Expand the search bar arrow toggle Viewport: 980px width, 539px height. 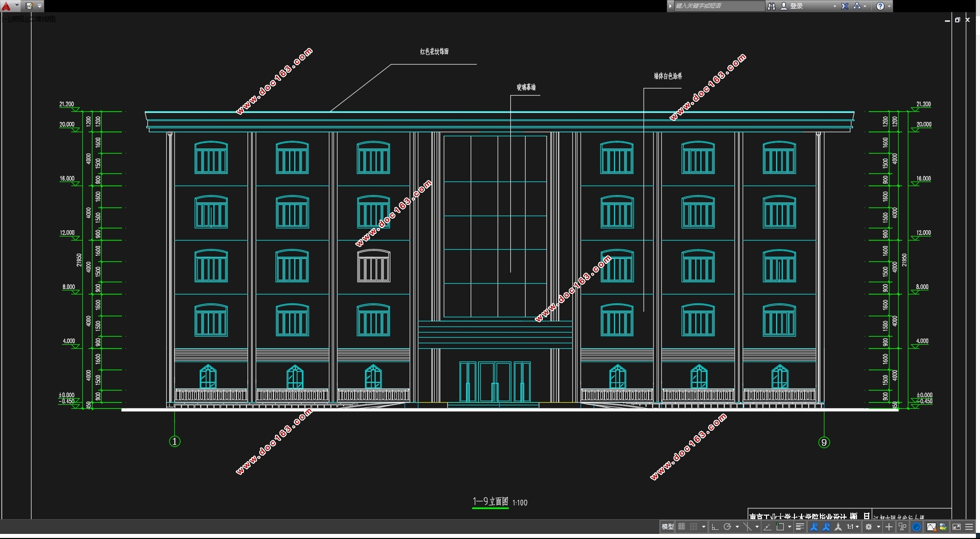click(670, 6)
